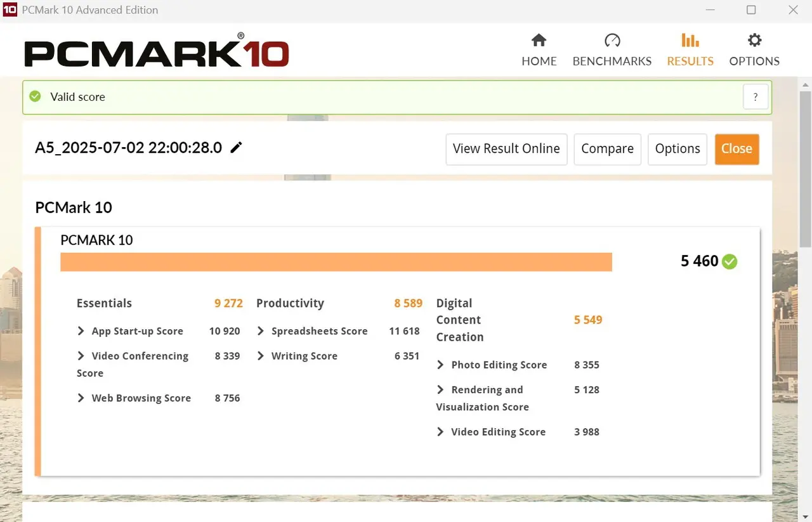Expand the Writing Score row
The image size is (812, 522).
pyautogui.click(x=261, y=356)
